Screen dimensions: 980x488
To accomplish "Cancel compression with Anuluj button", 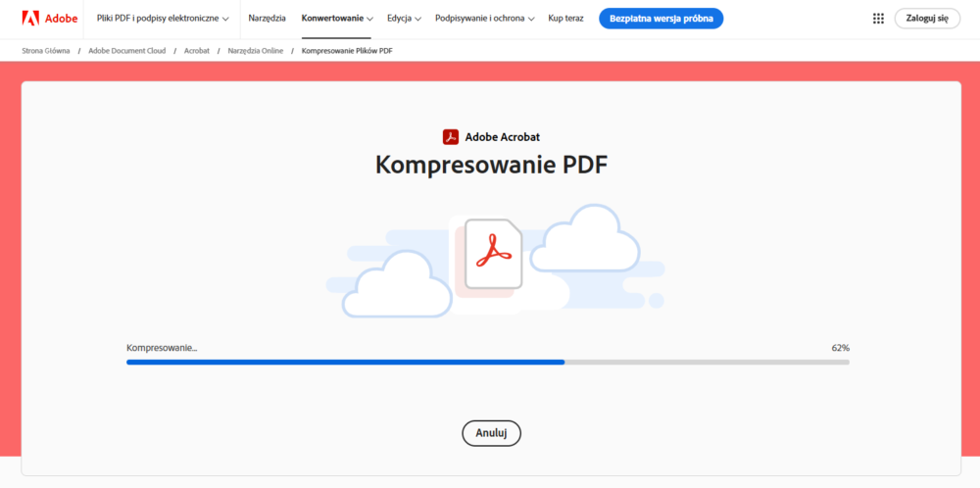I will coord(491,433).
